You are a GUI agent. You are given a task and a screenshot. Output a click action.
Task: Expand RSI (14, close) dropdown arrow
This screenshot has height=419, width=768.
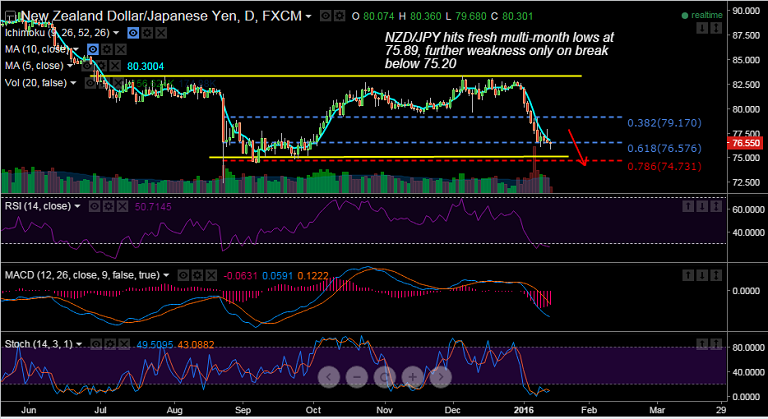(x=77, y=206)
